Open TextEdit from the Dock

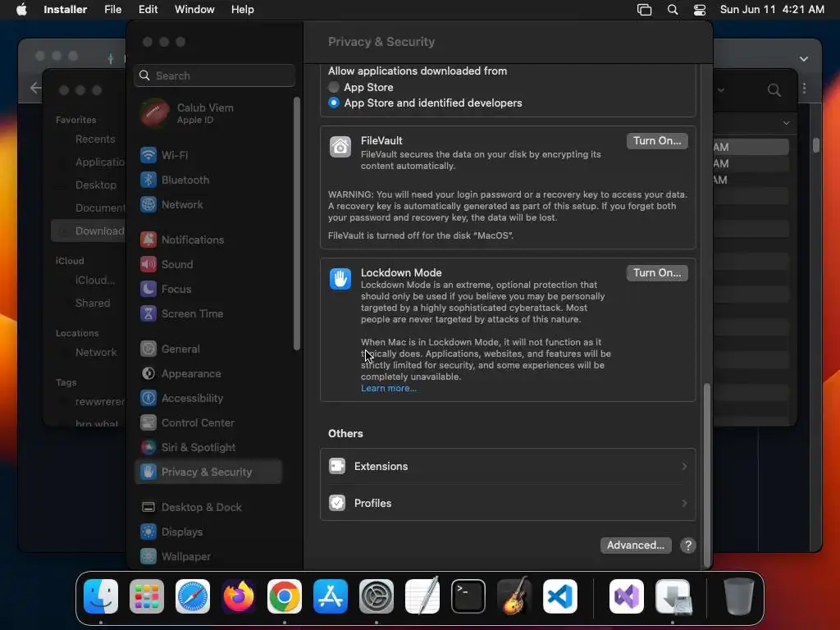422,596
